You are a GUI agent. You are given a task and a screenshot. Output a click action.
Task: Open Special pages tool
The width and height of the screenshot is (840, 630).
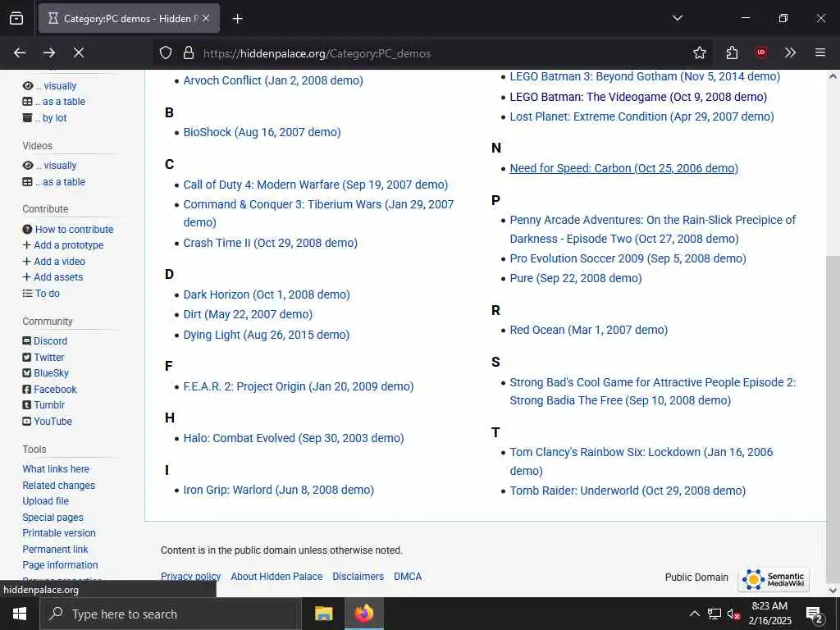click(52, 518)
